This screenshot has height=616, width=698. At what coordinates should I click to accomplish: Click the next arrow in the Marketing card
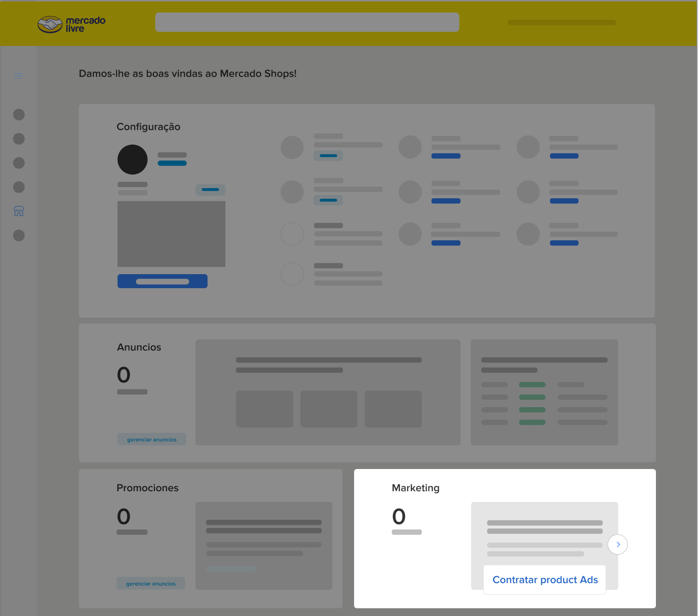point(618,544)
